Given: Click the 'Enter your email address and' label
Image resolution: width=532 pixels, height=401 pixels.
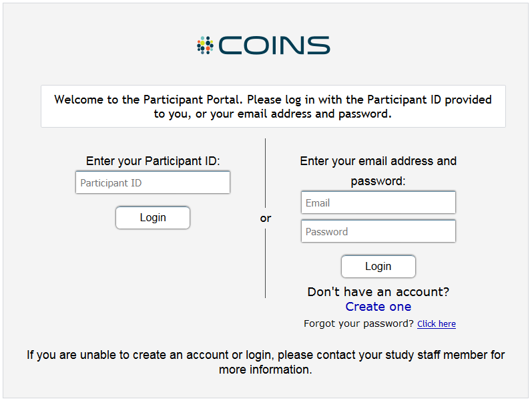Looking at the screenshot, I should [x=378, y=161].
